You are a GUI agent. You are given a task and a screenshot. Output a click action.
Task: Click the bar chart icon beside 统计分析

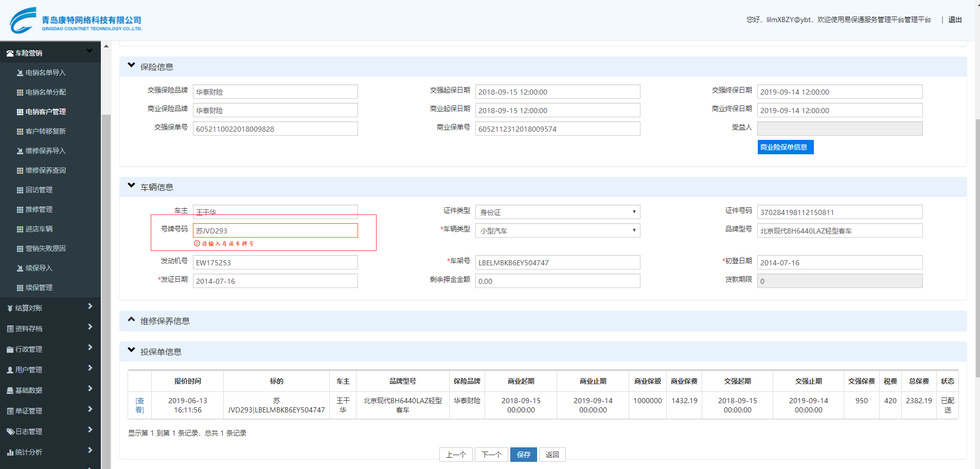pyautogui.click(x=10, y=453)
